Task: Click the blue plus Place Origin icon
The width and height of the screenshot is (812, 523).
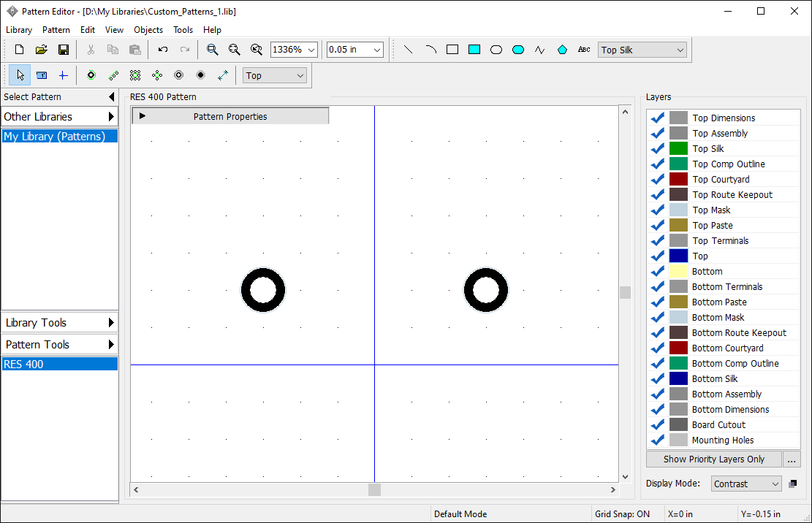Action: pyautogui.click(x=63, y=75)
